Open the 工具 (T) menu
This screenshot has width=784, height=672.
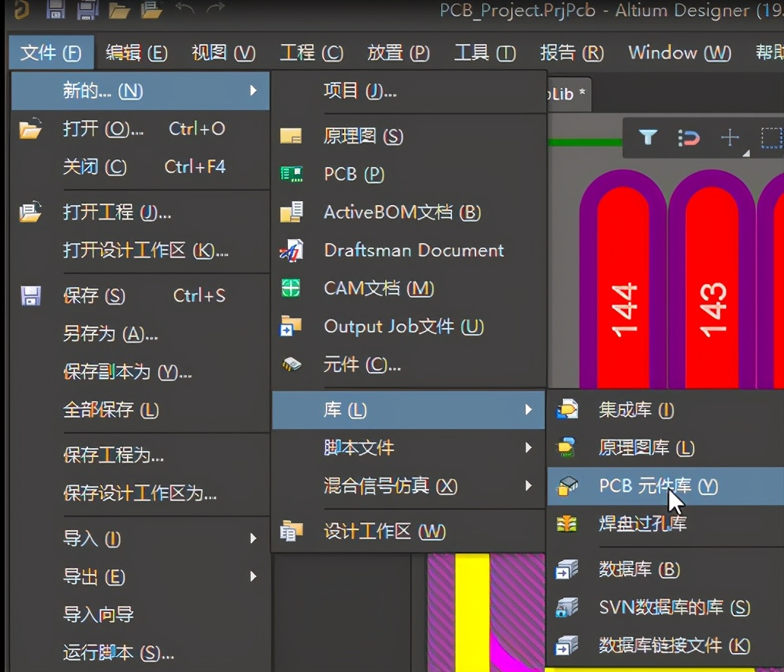pos(485,52)
